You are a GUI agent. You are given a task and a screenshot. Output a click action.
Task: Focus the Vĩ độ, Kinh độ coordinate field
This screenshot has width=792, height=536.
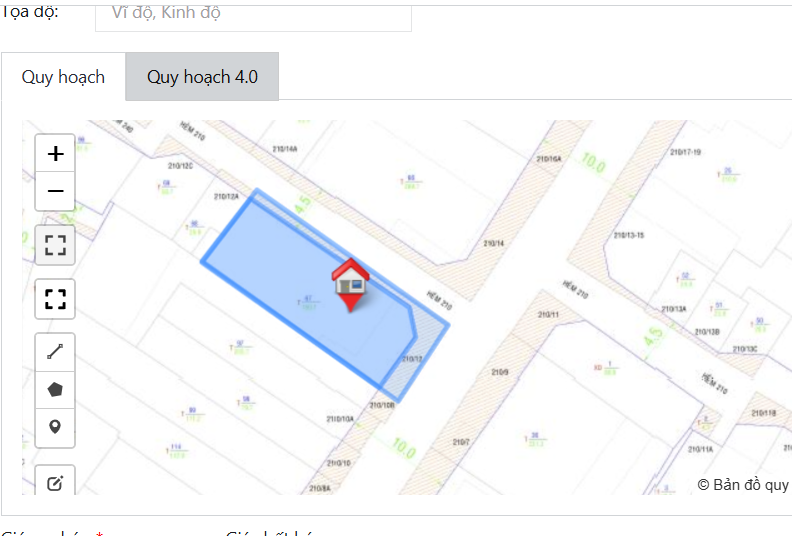click(x=253, y=15)
